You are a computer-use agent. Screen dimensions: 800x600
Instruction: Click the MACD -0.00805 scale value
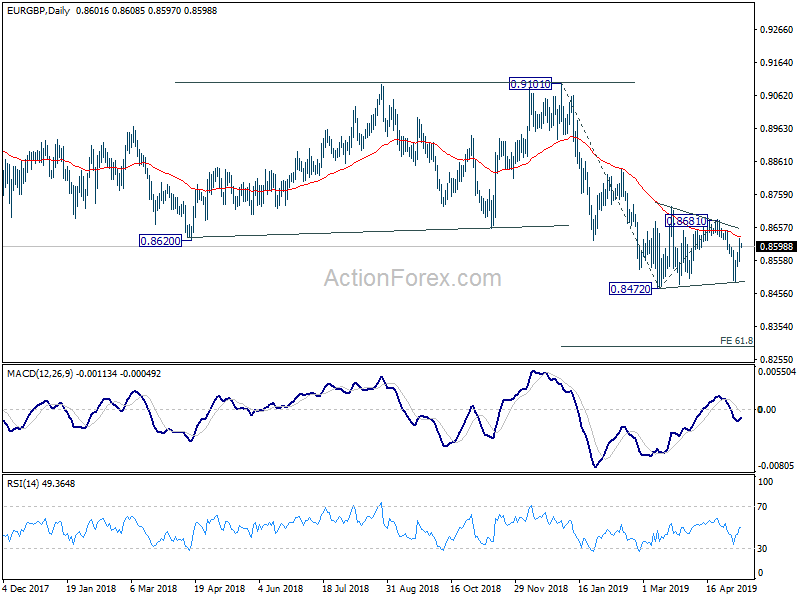tap(777, 465)
